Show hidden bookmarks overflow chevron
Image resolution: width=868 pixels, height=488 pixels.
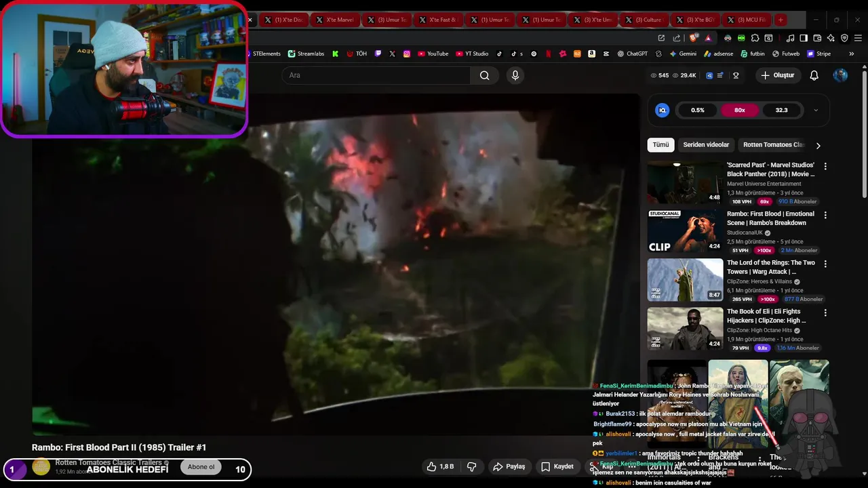click(x=852, y=54)
